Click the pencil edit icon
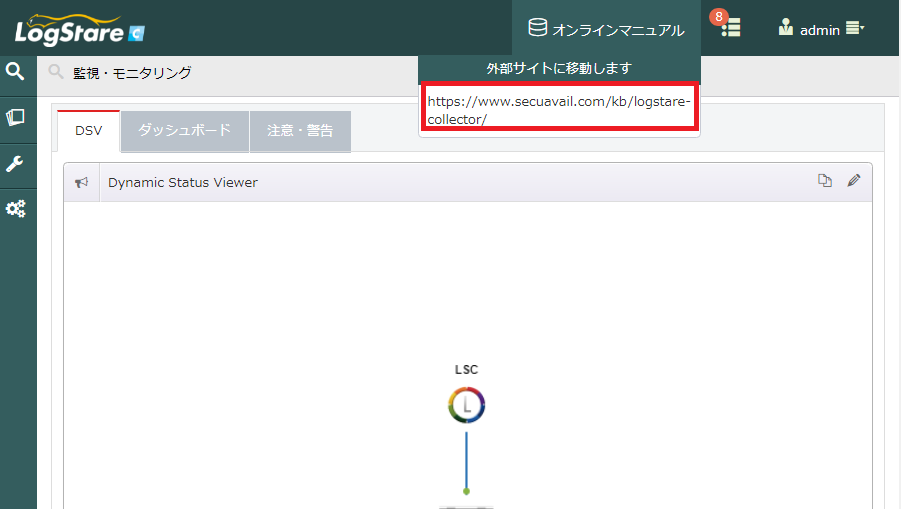This screenshot has height=509, width=901. click(x=854, y=180)
